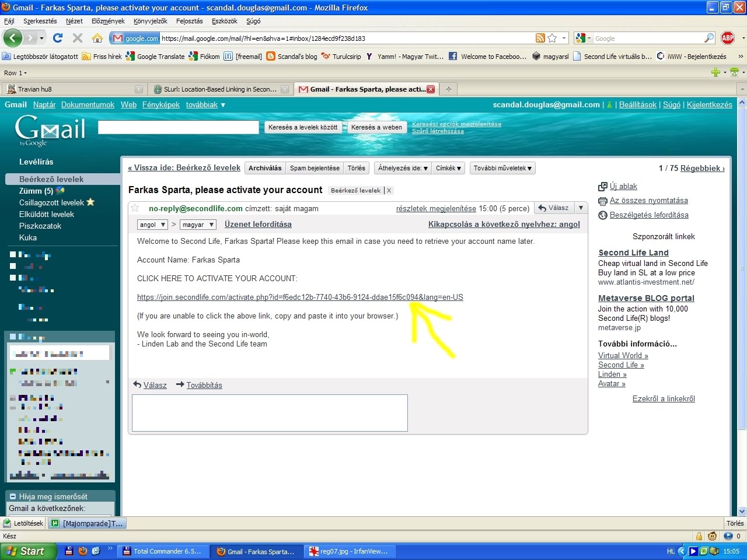Click the Törlés button in mail toolbar
The height and width of the screenshot is (560, 747).
[x=357, y=168]
